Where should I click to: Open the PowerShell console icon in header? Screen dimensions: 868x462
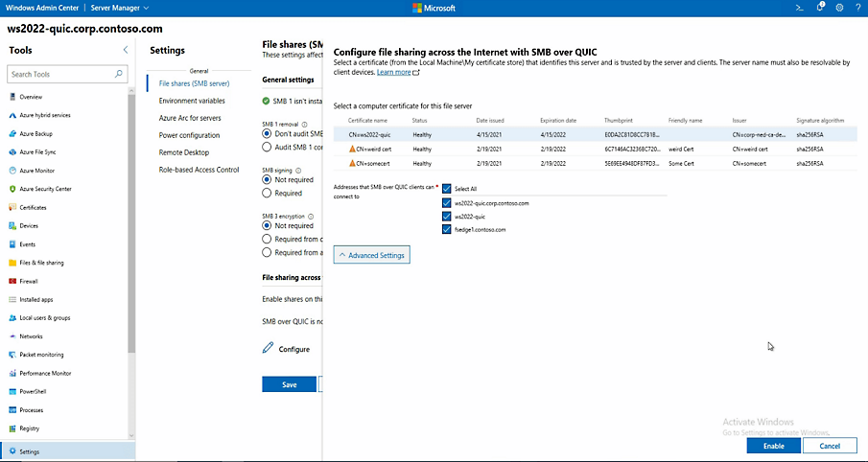pyautogui.click(x=799, y=8)
